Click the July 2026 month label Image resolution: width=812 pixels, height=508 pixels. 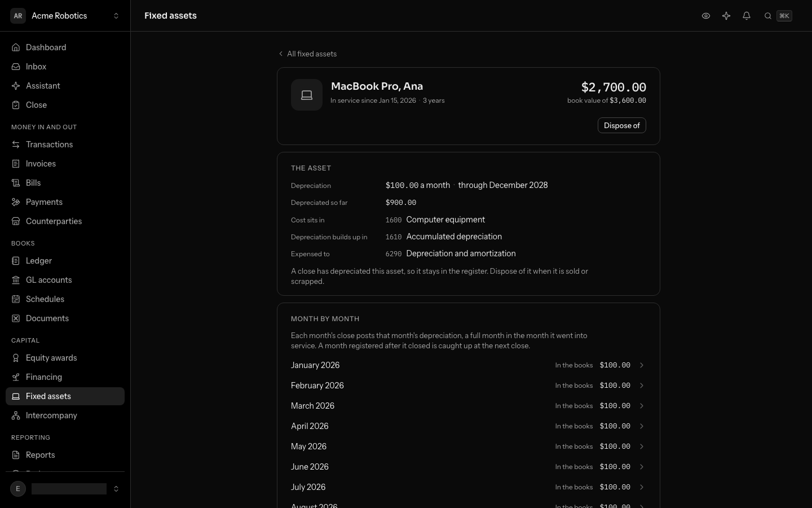(x=308, y=487)
